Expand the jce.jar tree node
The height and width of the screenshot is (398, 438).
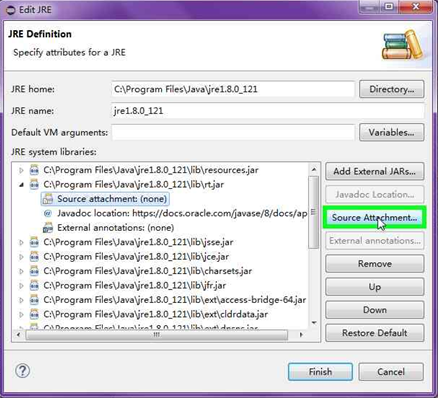coord(21,257)
